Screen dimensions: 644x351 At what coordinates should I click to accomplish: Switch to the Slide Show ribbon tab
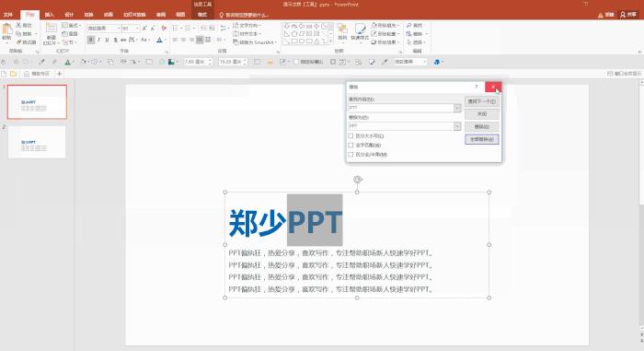(x=134, y=15)
